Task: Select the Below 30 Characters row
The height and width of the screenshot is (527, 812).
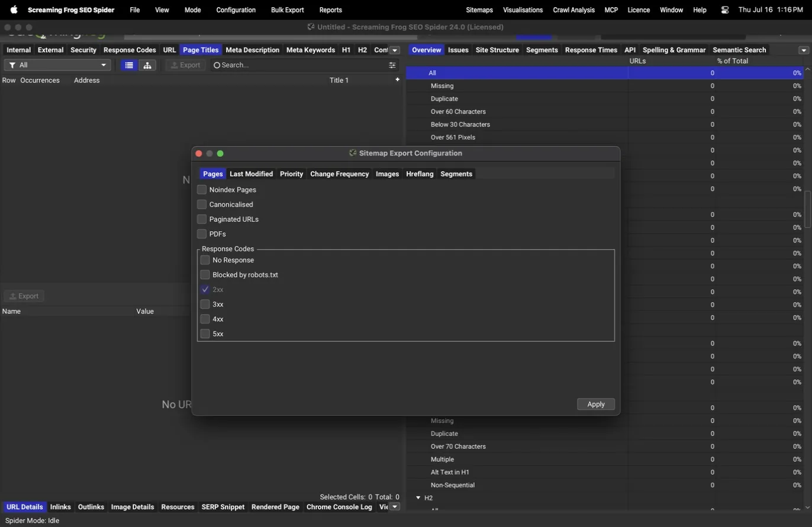Action: [x=604, y=125]
